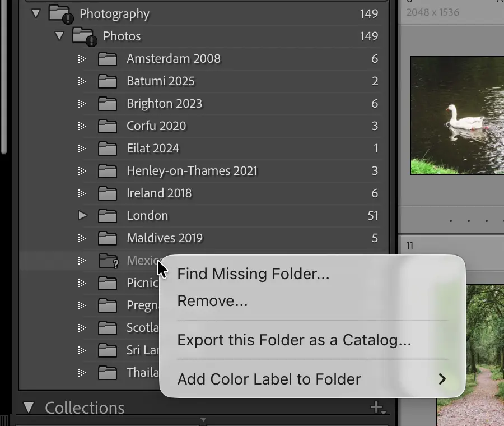
Task: Click the Maldives 2019 folder icon
Action: point(108,238)
